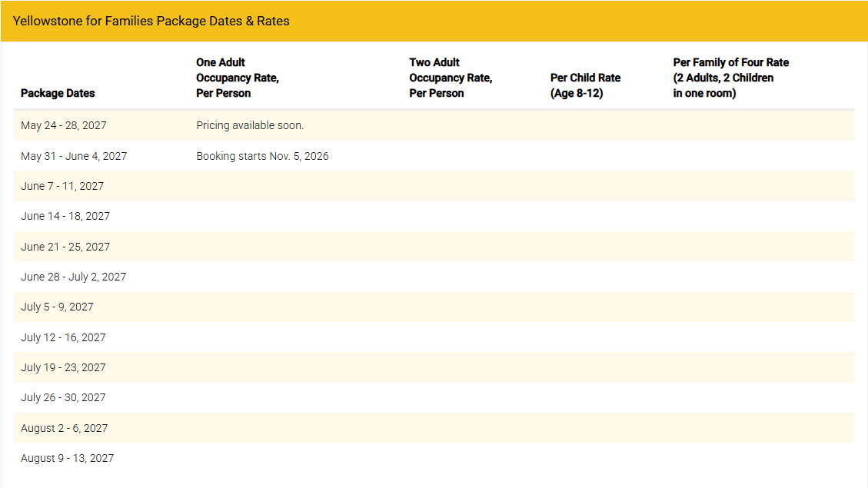Select the 'Package Dates' column header
This screenshot has height=488, width=868.
pyautogui.click(x=58, y=93)
